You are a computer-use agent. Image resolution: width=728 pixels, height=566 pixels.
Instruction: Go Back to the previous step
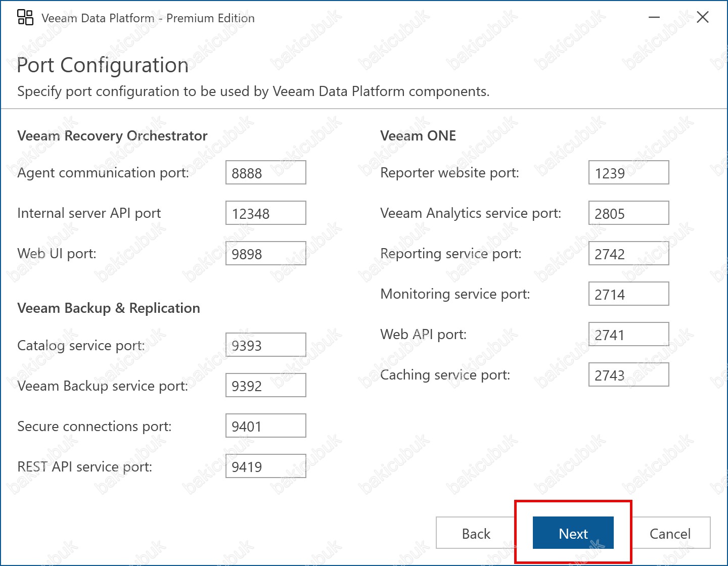[476, 533]
